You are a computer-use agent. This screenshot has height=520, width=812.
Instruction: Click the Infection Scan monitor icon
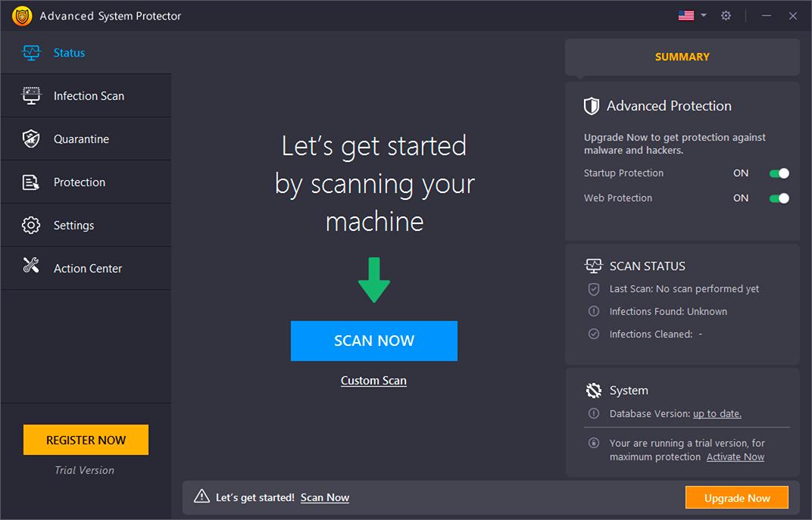31,96
